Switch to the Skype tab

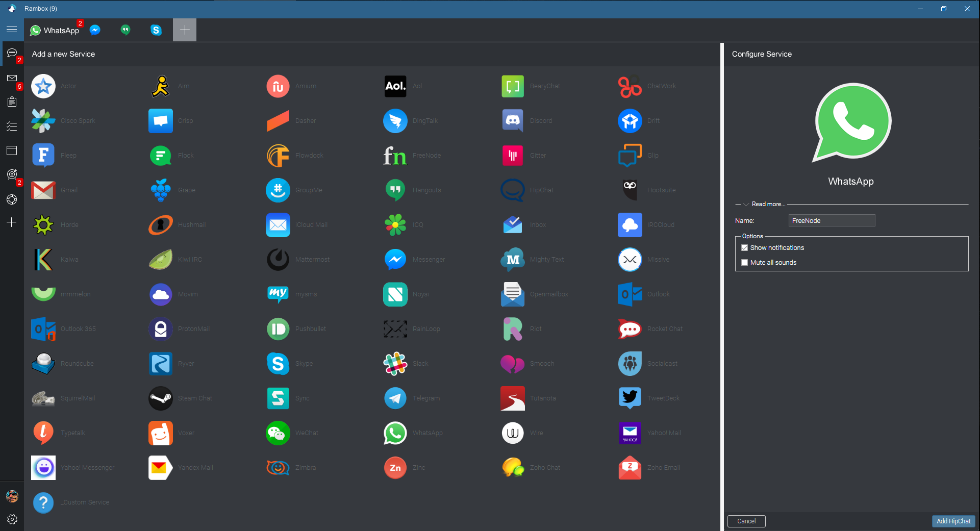(x=156, y=30)
